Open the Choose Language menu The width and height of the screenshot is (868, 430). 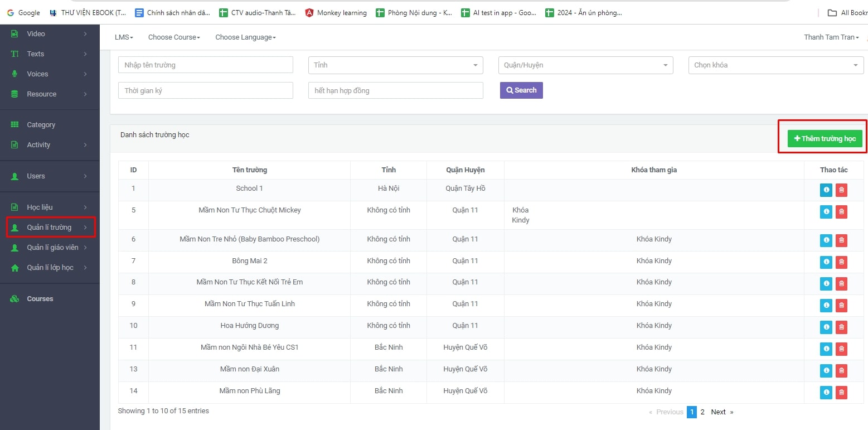click(245, 37)
